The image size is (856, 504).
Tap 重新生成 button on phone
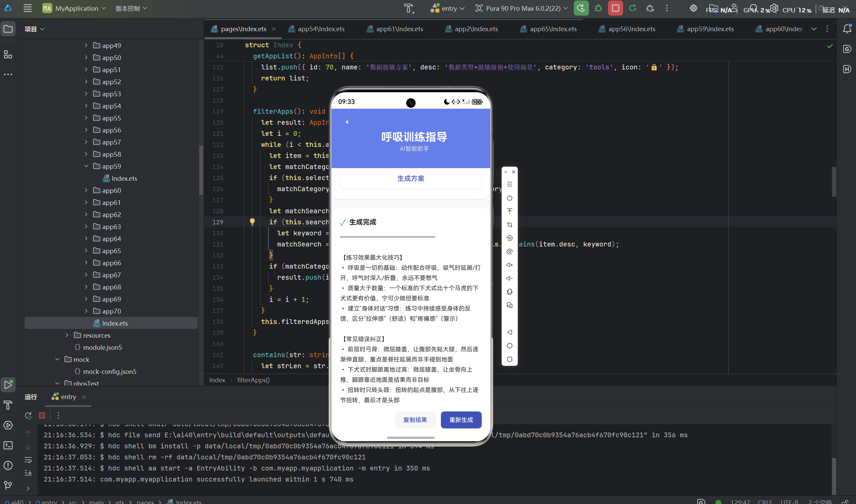point(461,420)
